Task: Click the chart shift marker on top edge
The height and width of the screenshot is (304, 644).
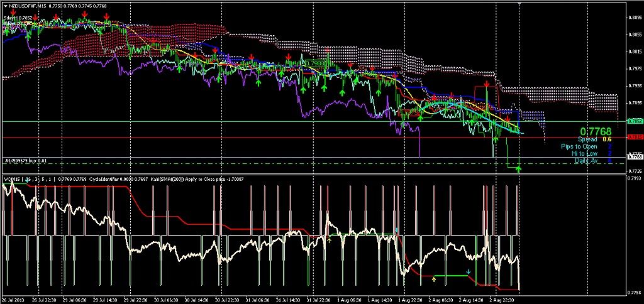Action: (519, 4)
